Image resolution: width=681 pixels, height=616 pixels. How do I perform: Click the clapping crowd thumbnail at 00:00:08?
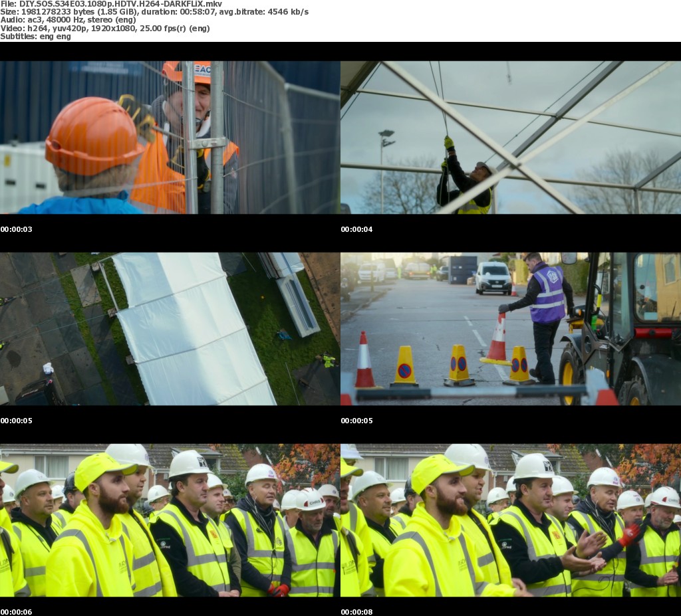click(x=511, y=520)
